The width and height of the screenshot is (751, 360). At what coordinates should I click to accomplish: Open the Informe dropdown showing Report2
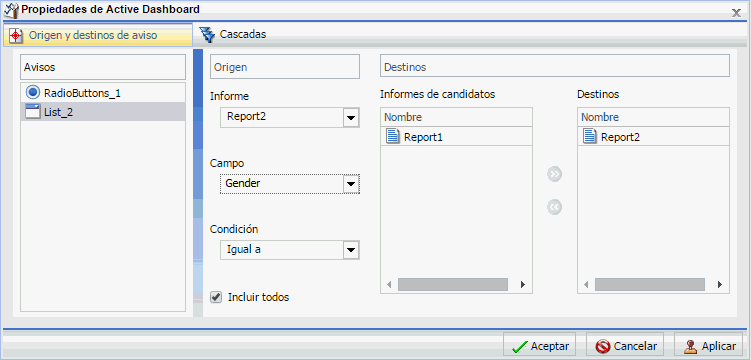(x=290, y=117)
